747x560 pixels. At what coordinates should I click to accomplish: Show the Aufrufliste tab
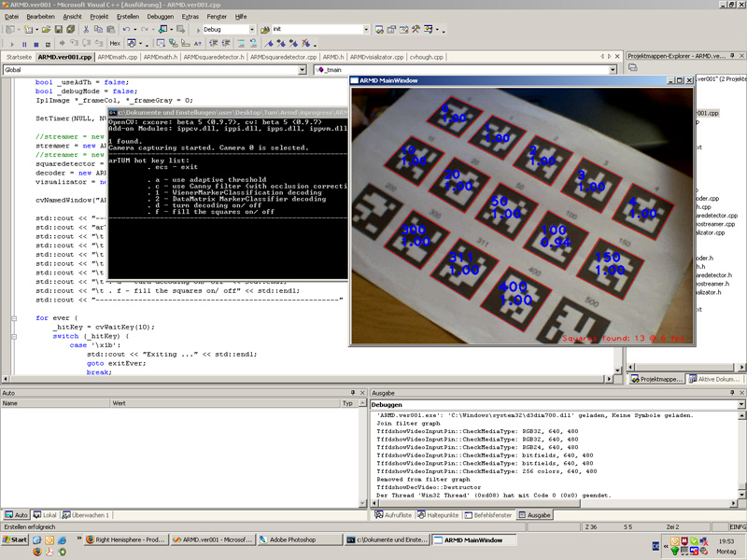tap(393, 515)
